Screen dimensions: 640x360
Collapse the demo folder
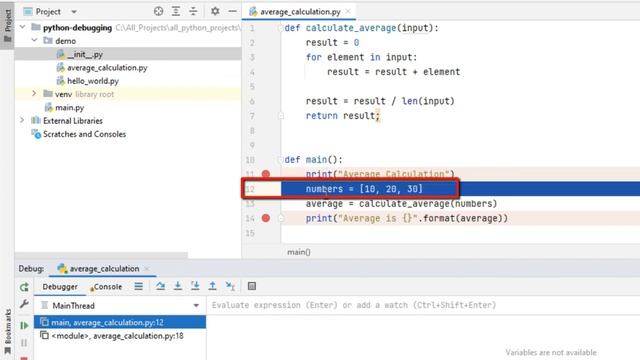click(x=34, y=40)
